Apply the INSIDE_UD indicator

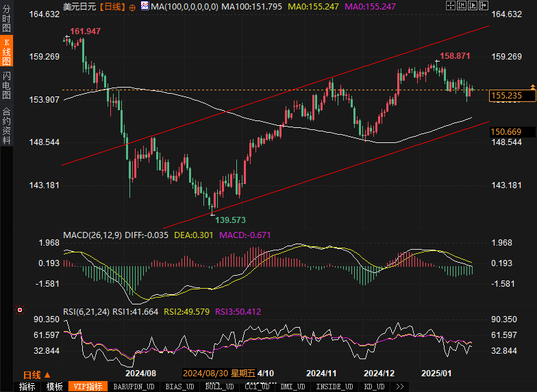click(x=334, y=387)
